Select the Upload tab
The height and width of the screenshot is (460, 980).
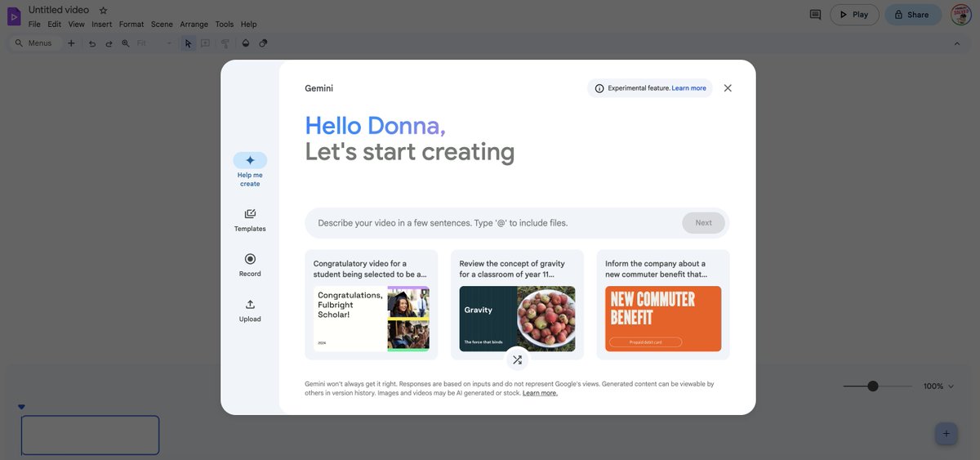click(250, 310)
